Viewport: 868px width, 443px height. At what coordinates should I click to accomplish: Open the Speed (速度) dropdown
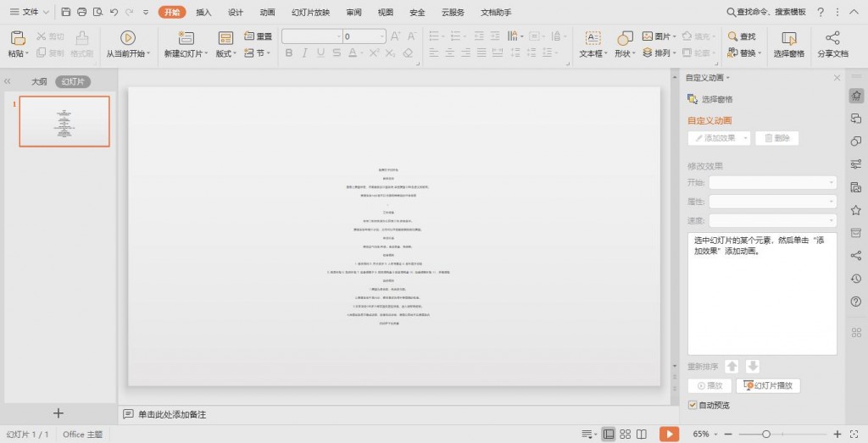pyautogui.click(x=773, y=221)
